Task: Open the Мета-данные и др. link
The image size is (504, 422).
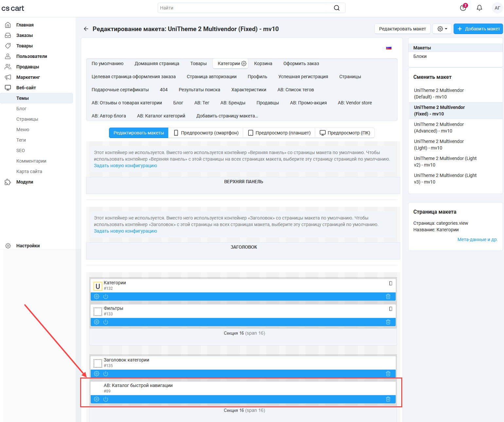Action: [x=477, y=239]
